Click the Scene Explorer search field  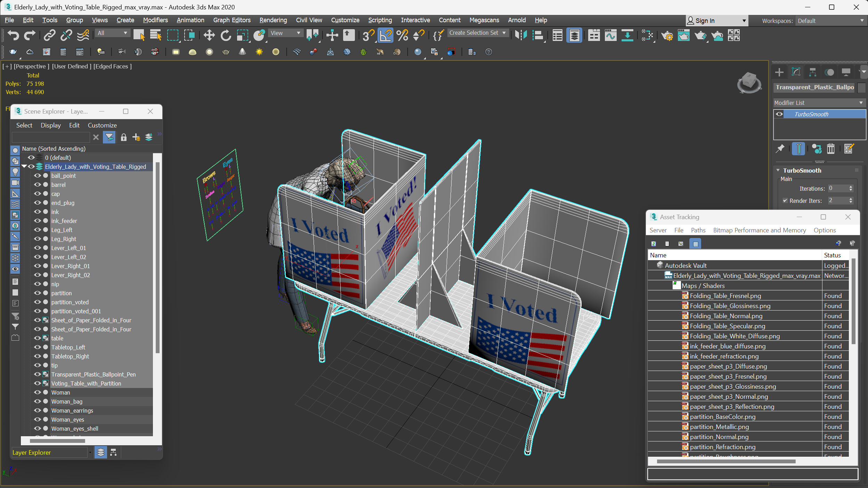tap(51, 138)
